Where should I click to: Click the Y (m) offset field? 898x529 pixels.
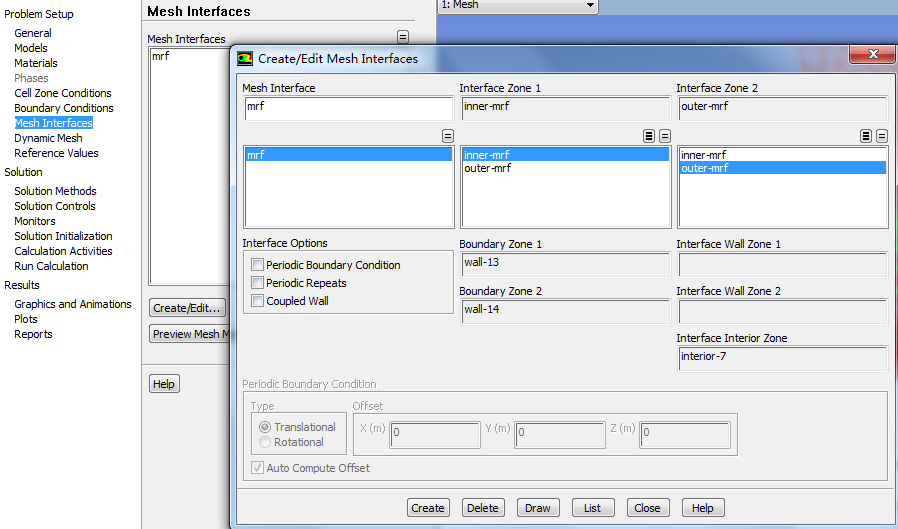coord(560,435)
